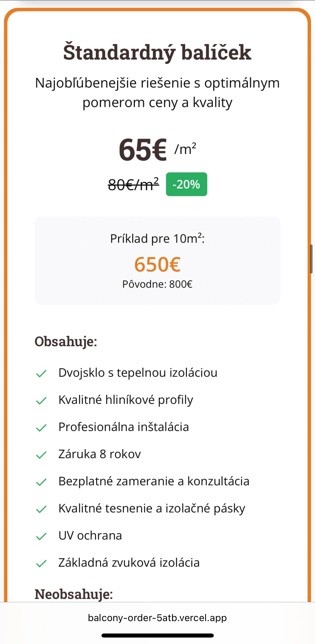Click the Štandardný balíček heading
This screenshot has width=315, height=644.
(157, 52)
